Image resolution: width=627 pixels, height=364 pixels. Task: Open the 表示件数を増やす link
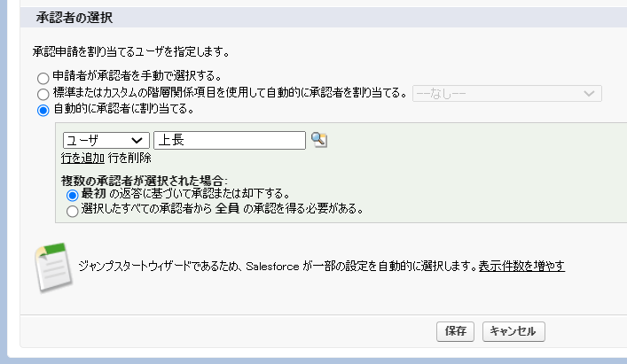pyautogui.click(x=521, y=266)
